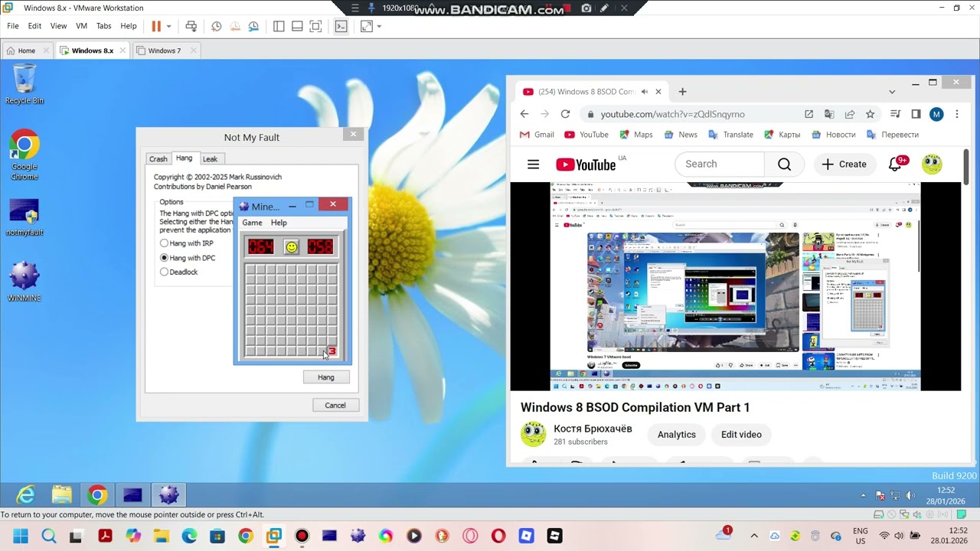
Task: Click the YouTube Create button
Action: [844, 164]
